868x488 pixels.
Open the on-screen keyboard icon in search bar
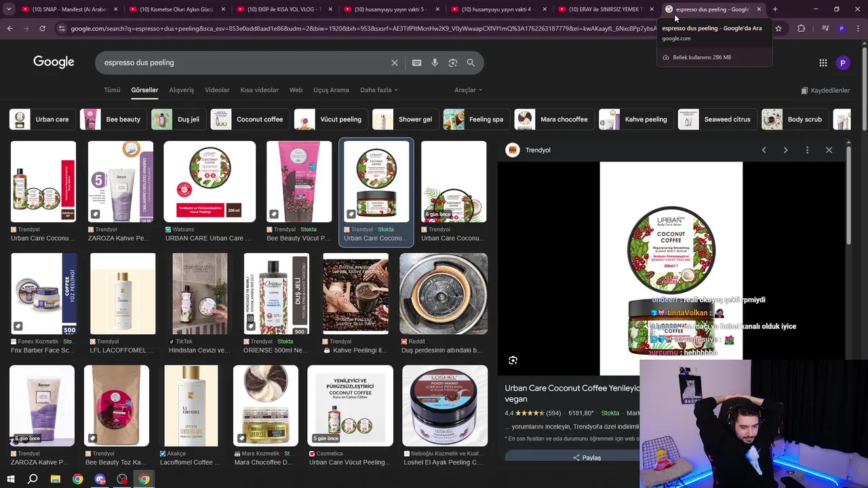point(416,62)
